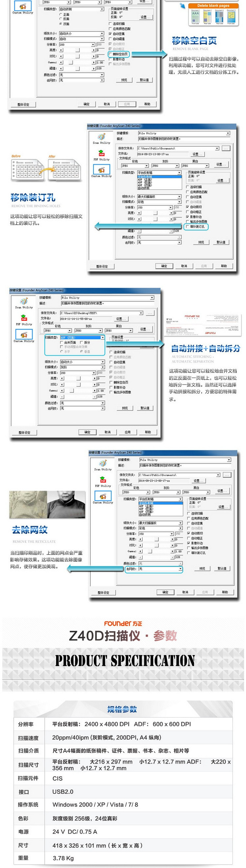
Task: Click the business card image above 自动拼接+自动拆分
Action: (x=203, y=325)
